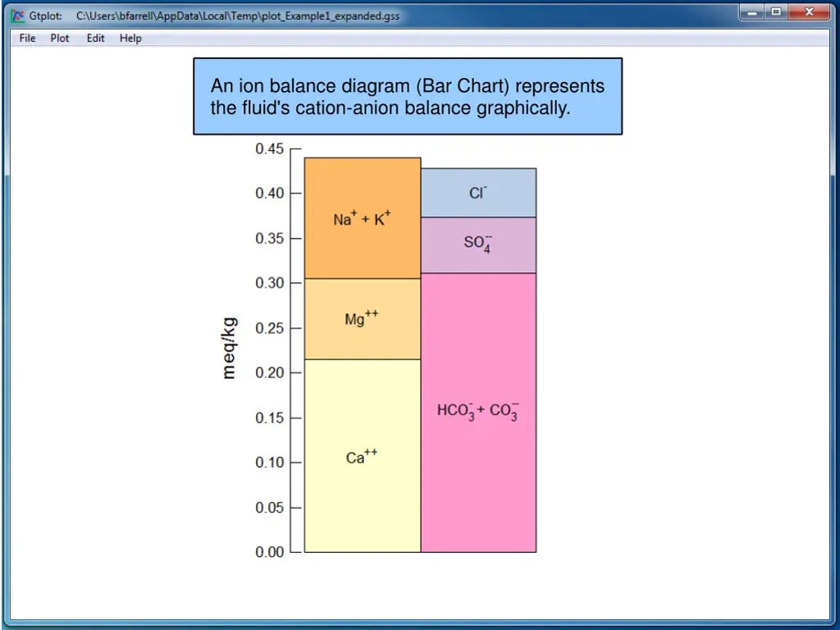This screenshot has height=630, width=840.
Task: Open the Help menu
Action: (130, 38)
